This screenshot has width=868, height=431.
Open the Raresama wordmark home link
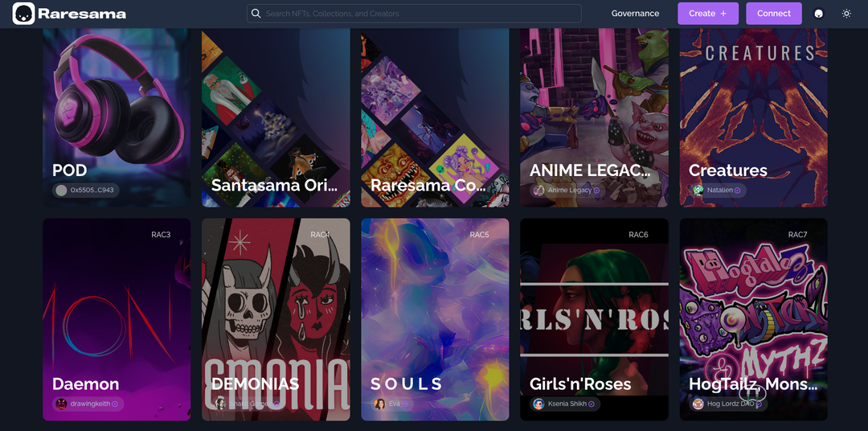pos(82,14)
